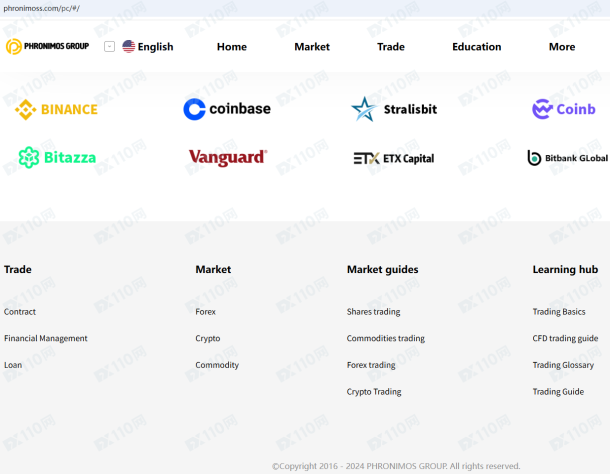Click the Phronimos Group logo
The width and height of the screenshot is (610, 474).
[47, 46]
